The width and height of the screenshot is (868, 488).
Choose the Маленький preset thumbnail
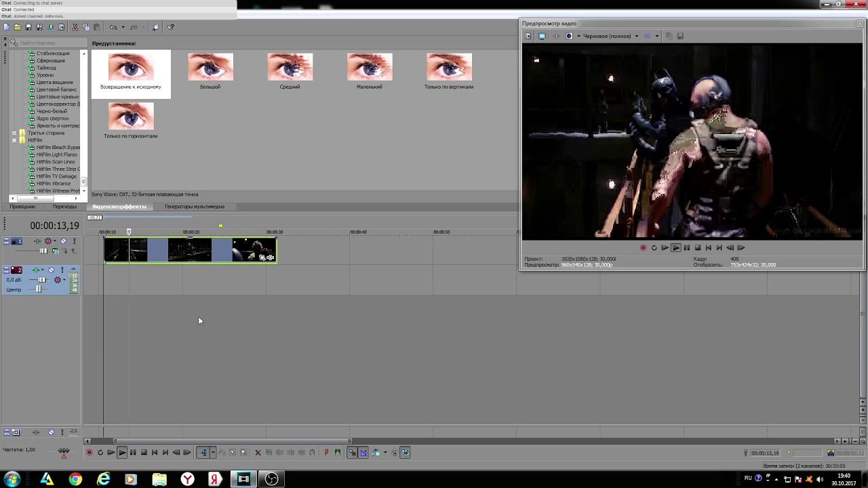point(370,67)
